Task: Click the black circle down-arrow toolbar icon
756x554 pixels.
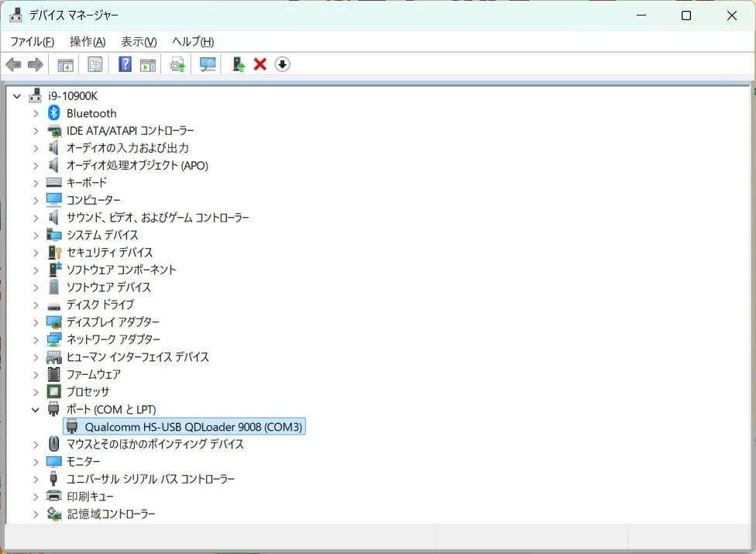Action: [283, 64]
